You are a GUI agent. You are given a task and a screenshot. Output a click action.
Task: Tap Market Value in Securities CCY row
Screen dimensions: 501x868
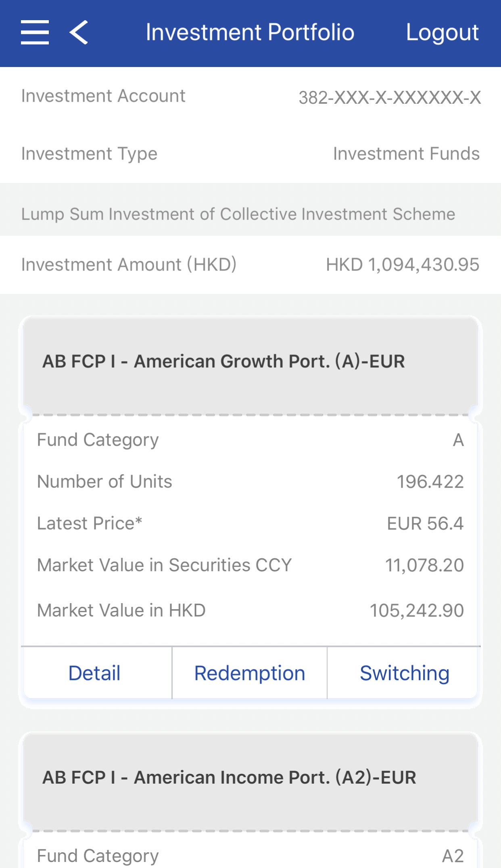(x=250, y=565)
